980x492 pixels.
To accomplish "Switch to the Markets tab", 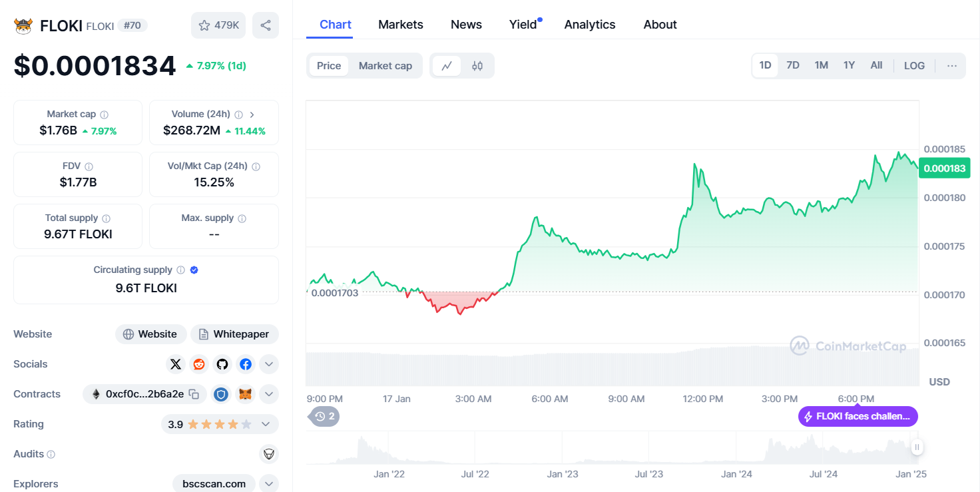I will [401, 25].
